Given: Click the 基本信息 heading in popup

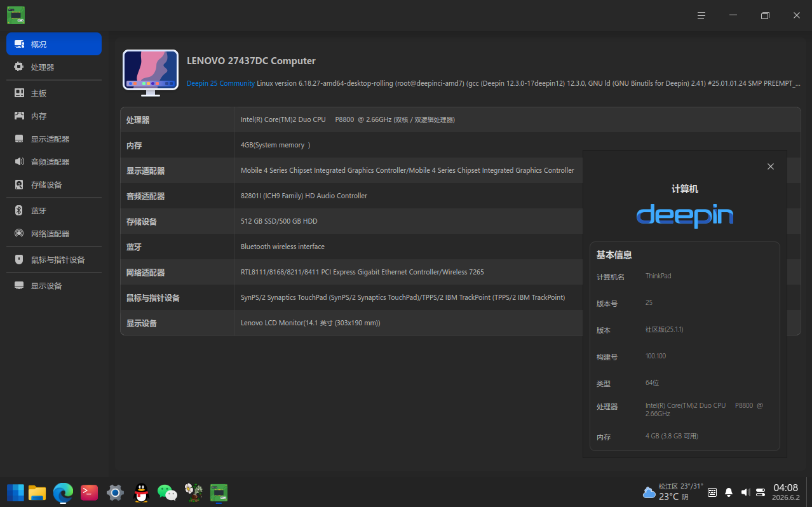Looking at the screenshot, I should tap(614, 255).
